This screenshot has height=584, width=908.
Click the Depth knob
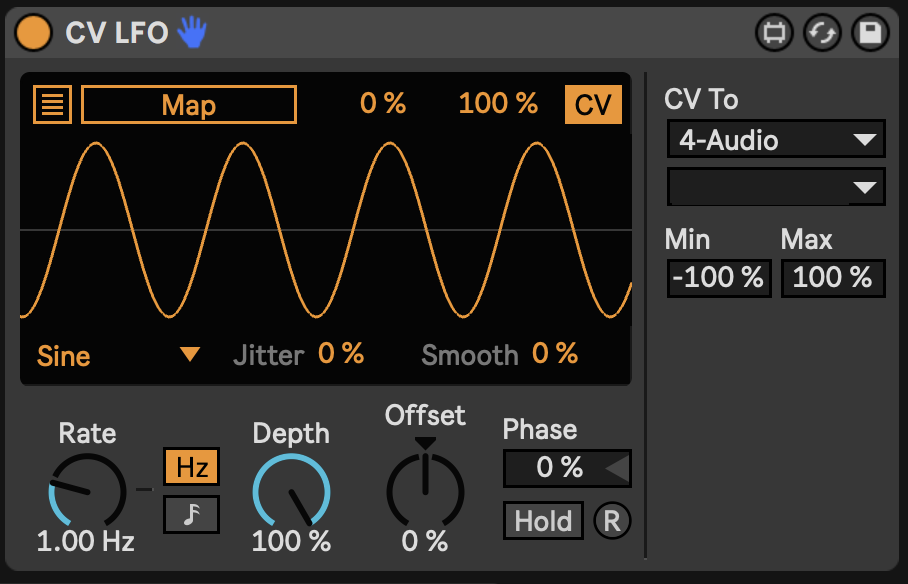pyautogui.click(x=291, y=491)
